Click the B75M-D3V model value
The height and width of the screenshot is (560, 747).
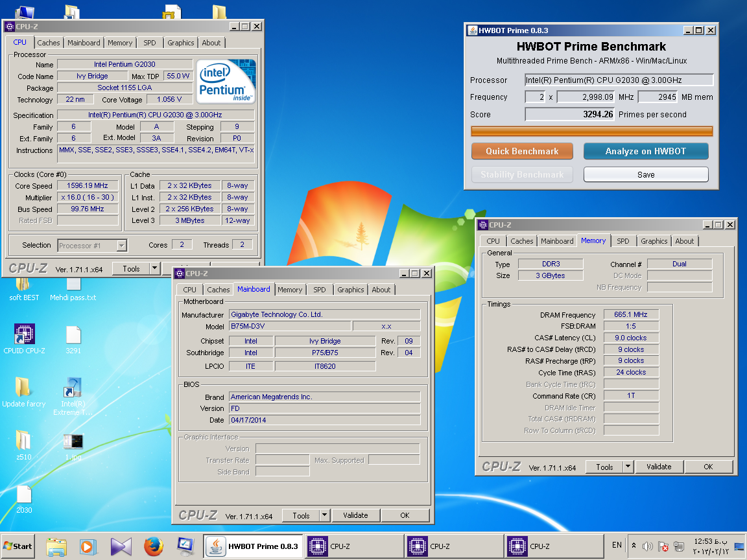pyautogui.click(x=290, y=326)
